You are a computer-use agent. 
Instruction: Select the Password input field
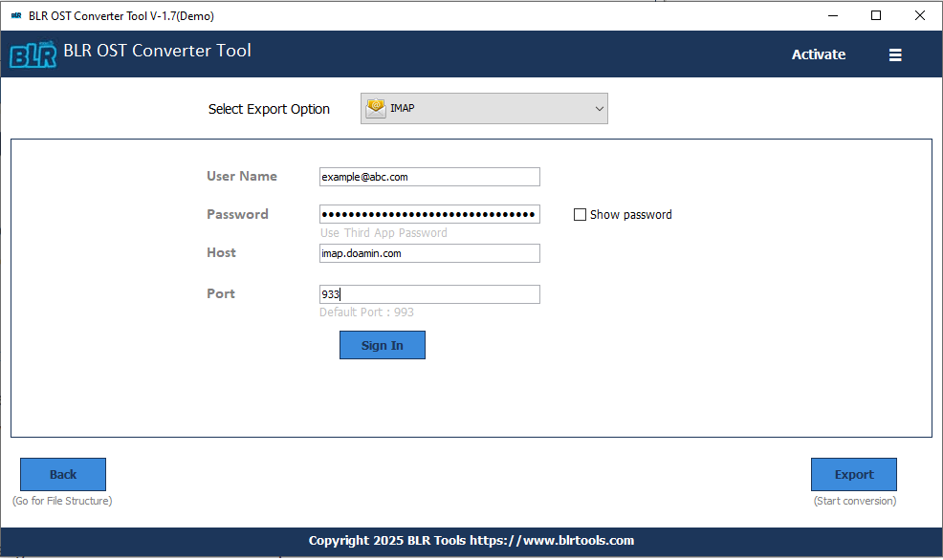(x=428, y=213)
